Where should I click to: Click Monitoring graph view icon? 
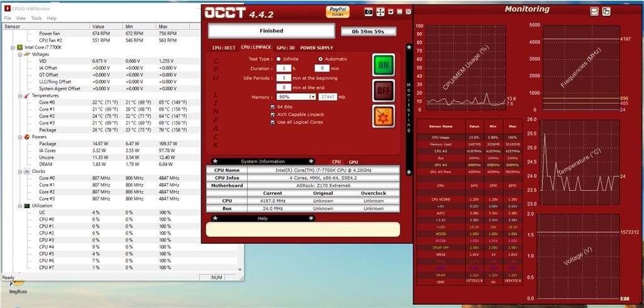(594, 11)
